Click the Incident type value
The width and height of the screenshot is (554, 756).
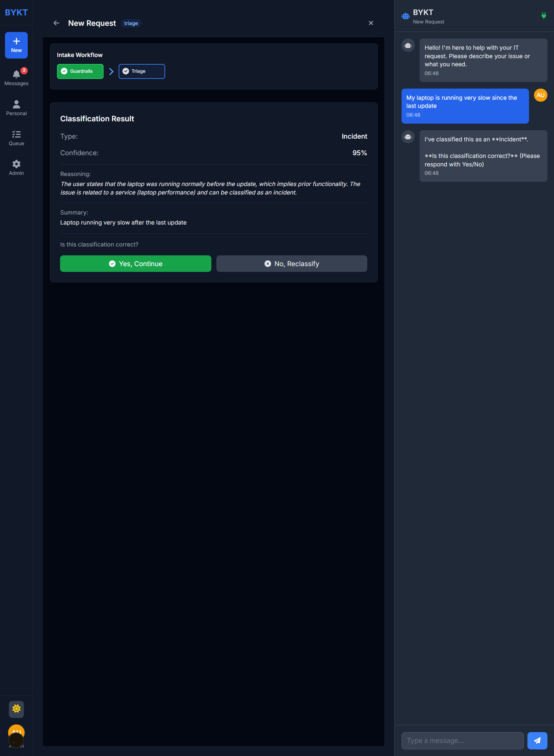[x=355, y=136]
